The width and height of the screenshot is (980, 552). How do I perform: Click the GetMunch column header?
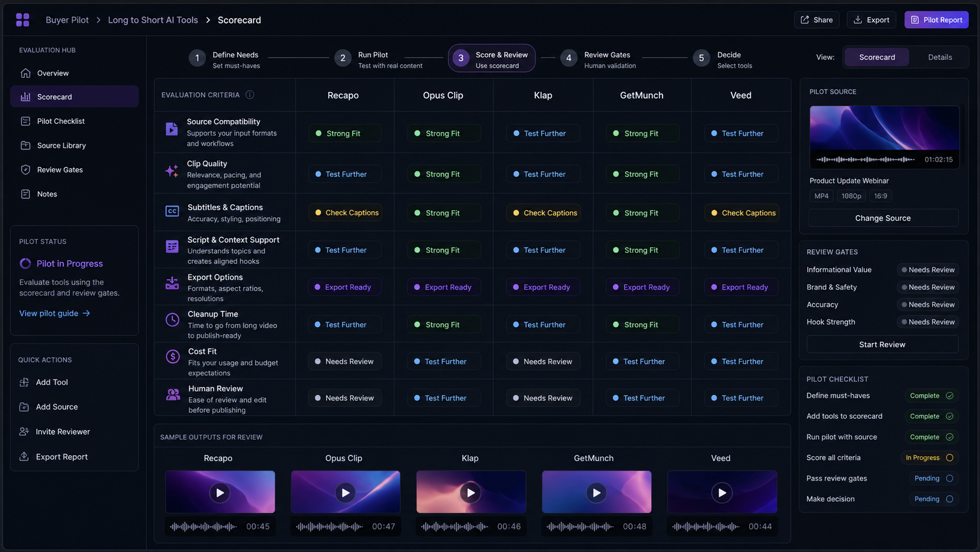click(x=642, y=96)
